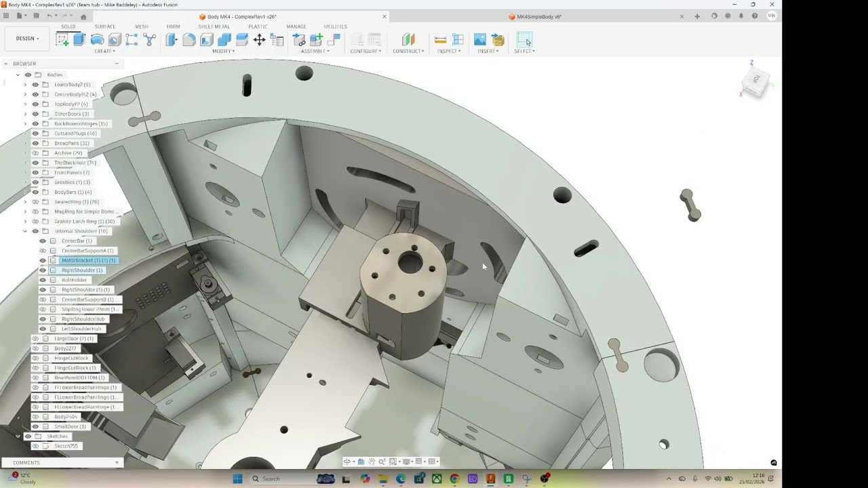The height and width of the screenshot is (488, 868).
Task: Select the Hole tool
Action: pyautogui.click(x=115, y=40)
